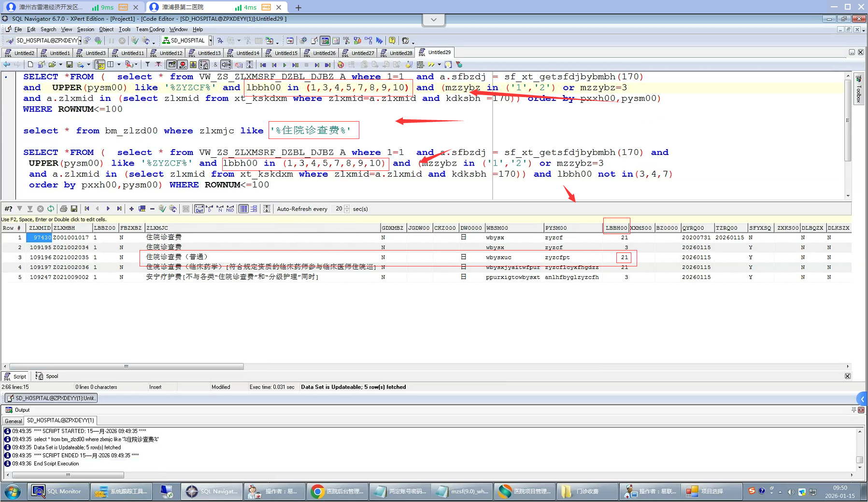Click the green Execute play button

285,65
